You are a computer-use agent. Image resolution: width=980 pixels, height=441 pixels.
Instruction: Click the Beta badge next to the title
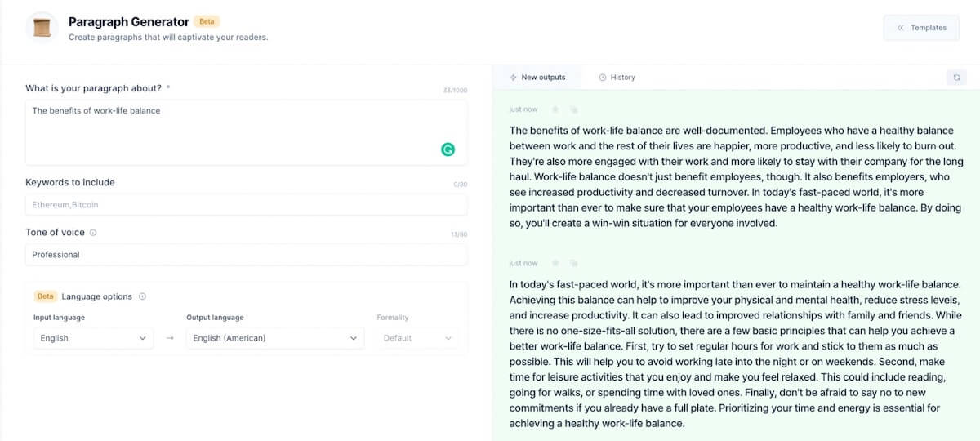207,22
